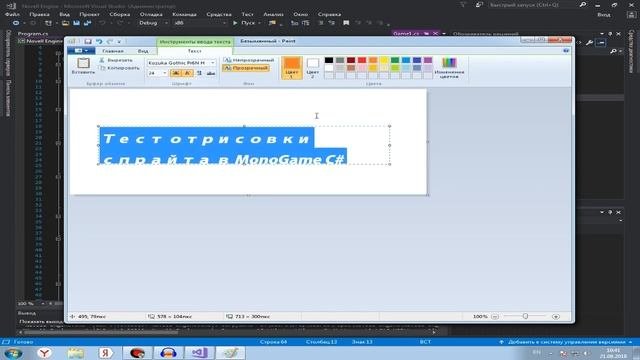Move the Paint zoom slider handle
This screenshot has height=360, width=640.
(x=525, y=316)
